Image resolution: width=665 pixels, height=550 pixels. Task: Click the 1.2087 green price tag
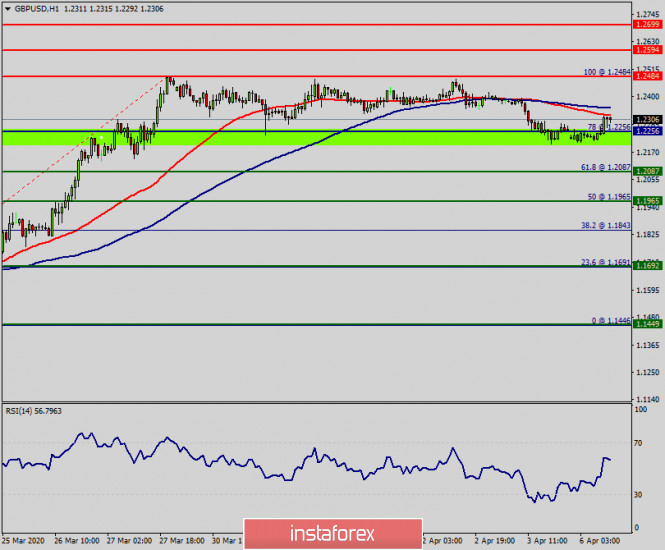click(x=646, y=171)
